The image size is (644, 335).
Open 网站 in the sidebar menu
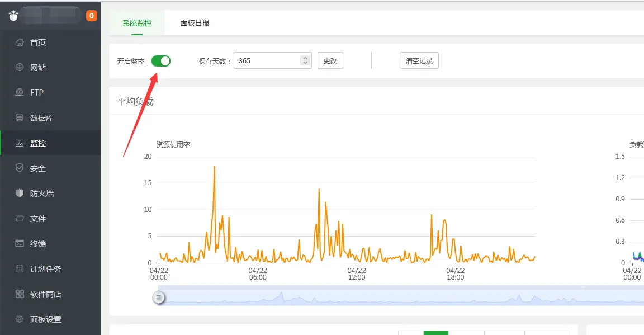pos(50,68)
